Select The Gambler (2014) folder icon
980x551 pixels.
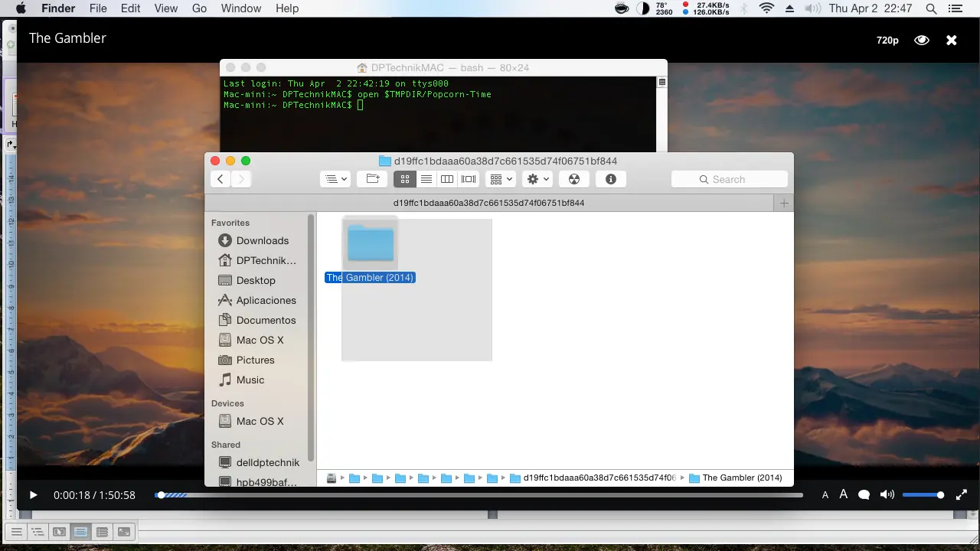[x=371, y=243]
